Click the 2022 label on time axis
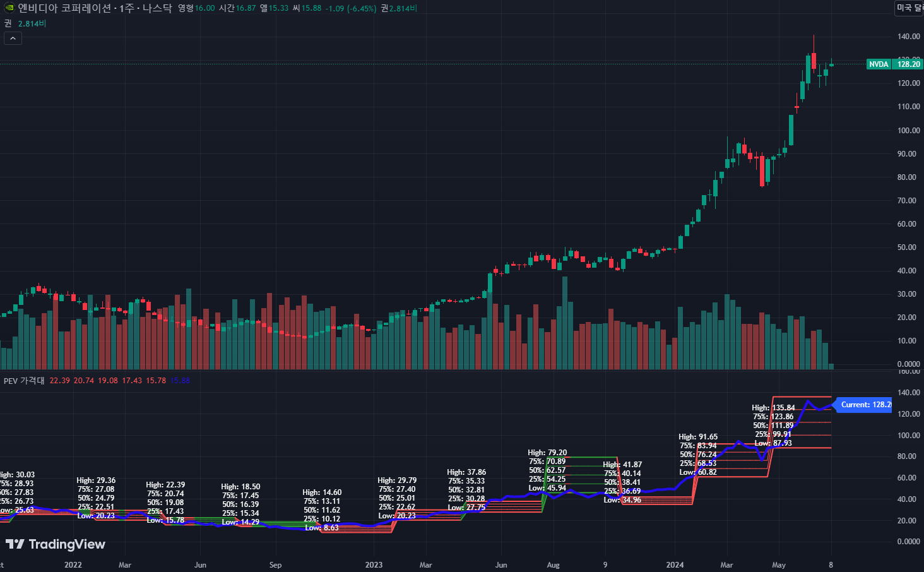This screenshot has height=572, width=924. pyautogui.click(x=73, y=565)
